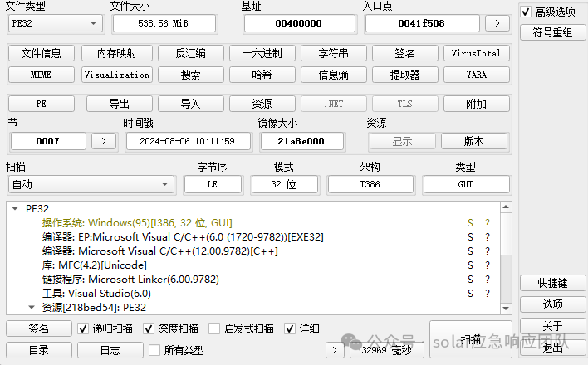Uncheck the 深度扫描 checkbox

[149, 328]
